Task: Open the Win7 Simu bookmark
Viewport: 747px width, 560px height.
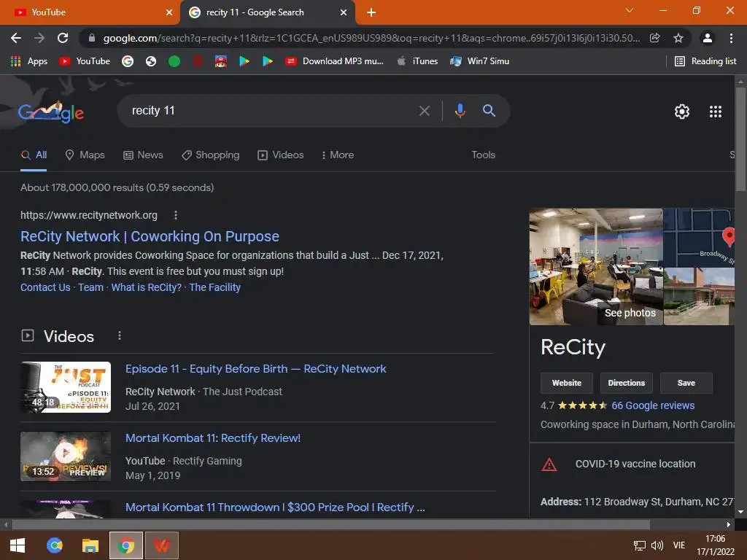Action: (480, 61)
